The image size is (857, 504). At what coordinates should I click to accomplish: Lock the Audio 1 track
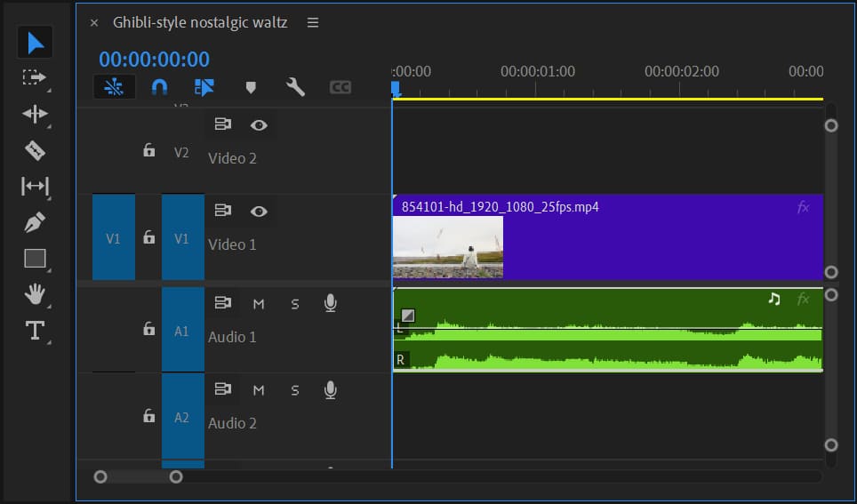point(148,329)
